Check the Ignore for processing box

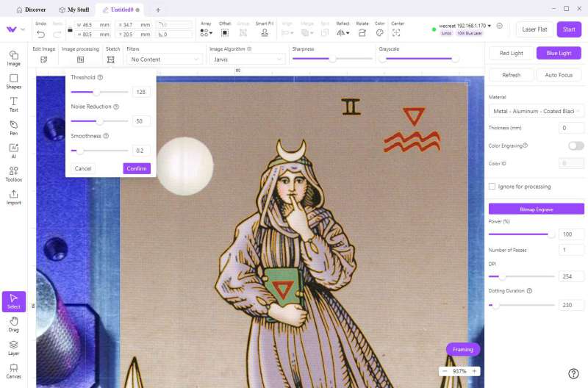(x=492, y=187)
